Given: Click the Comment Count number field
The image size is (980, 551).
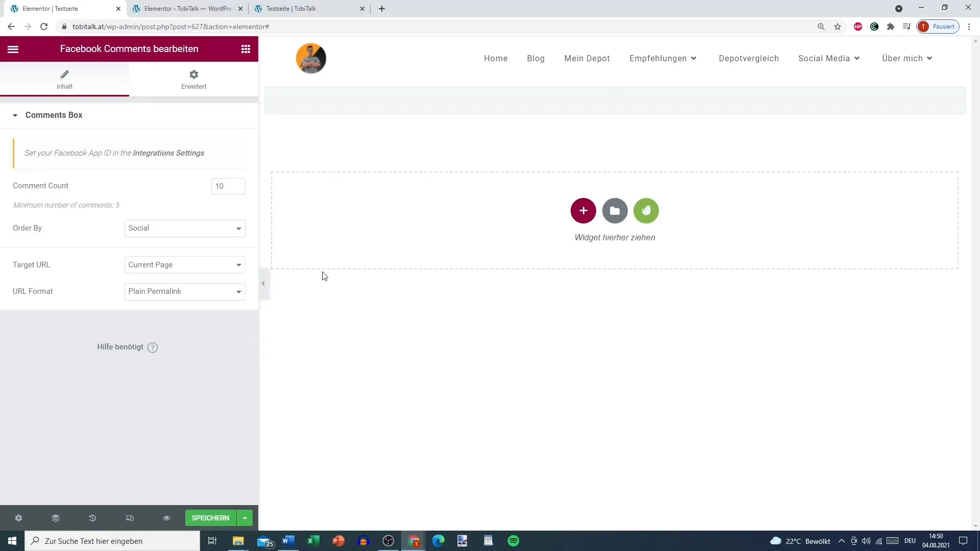Looking at the screenshot, I should point(228,186).
